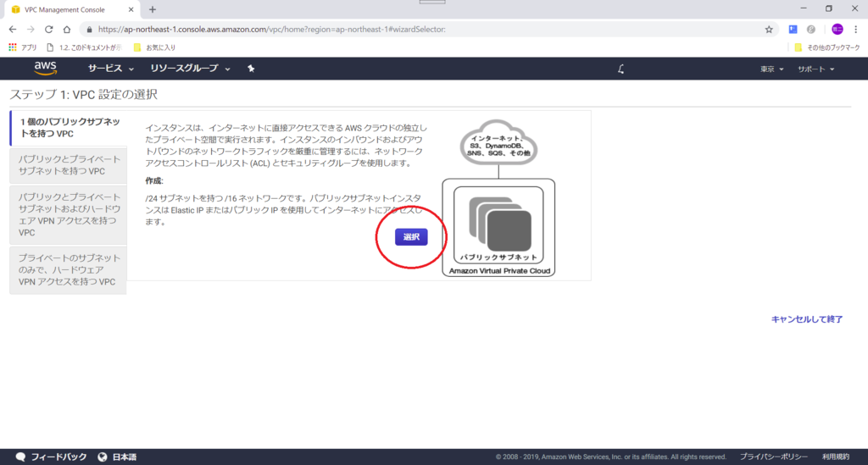
Task: Click the internet cloud diagram image
Action: pos(498,142)
